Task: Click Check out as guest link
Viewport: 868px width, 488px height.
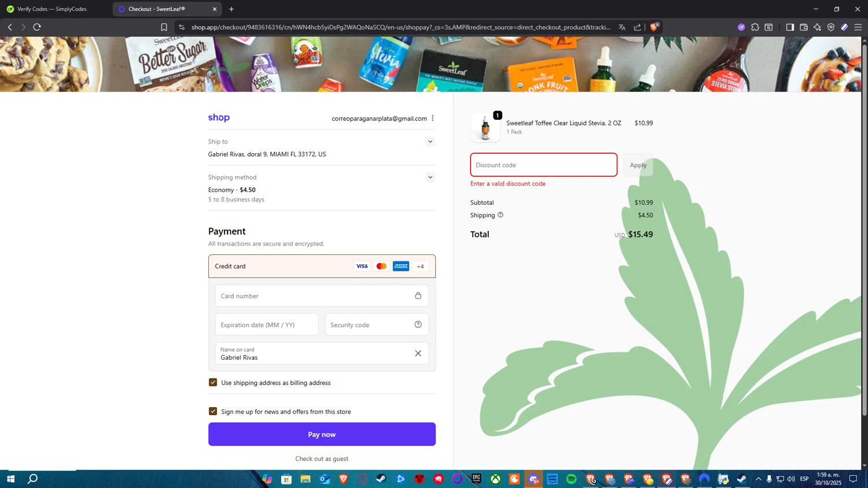Action: pyautogui.click(x=322, y=459)
